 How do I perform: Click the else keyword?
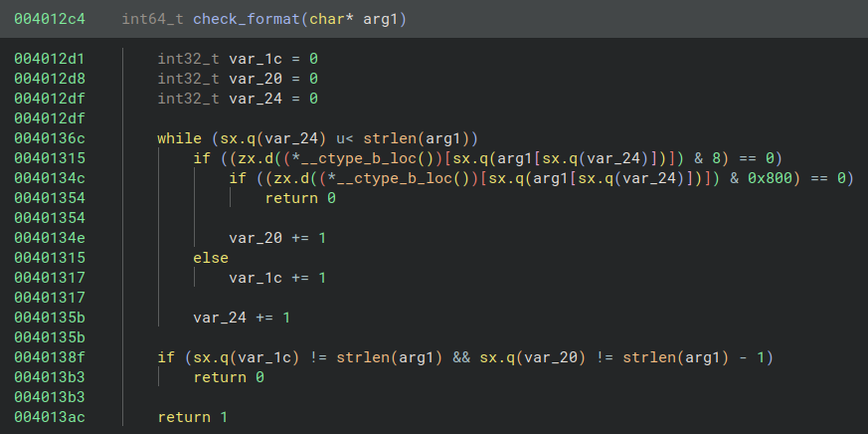(210, 258)
